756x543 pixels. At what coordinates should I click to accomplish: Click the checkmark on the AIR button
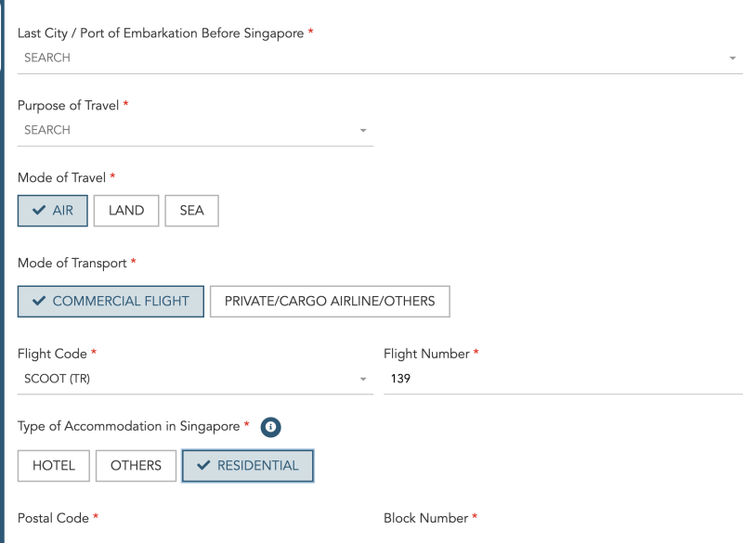[x=39, y=211]
